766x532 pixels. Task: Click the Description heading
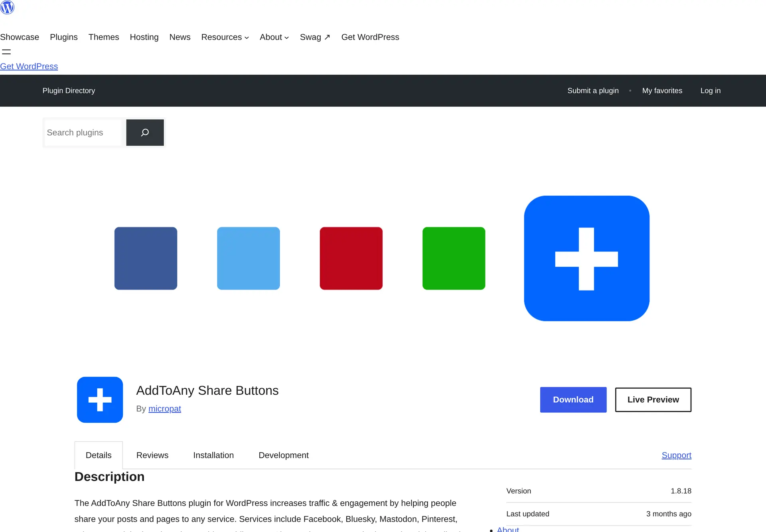109,477
